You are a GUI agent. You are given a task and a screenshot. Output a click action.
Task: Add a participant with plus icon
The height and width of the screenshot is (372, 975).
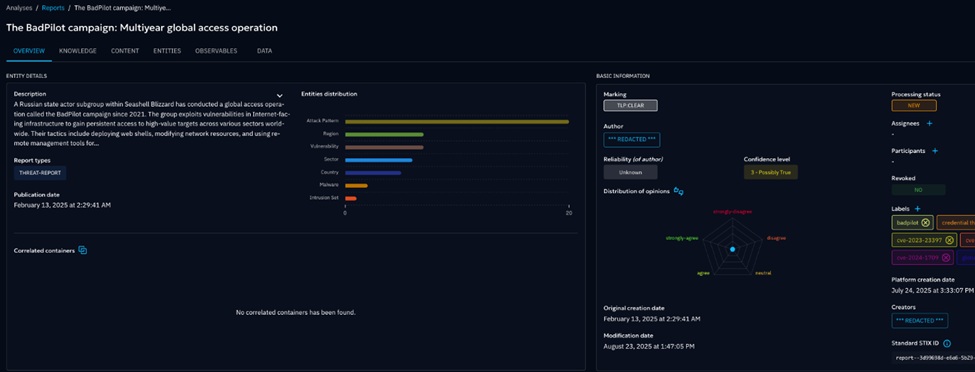935,151
